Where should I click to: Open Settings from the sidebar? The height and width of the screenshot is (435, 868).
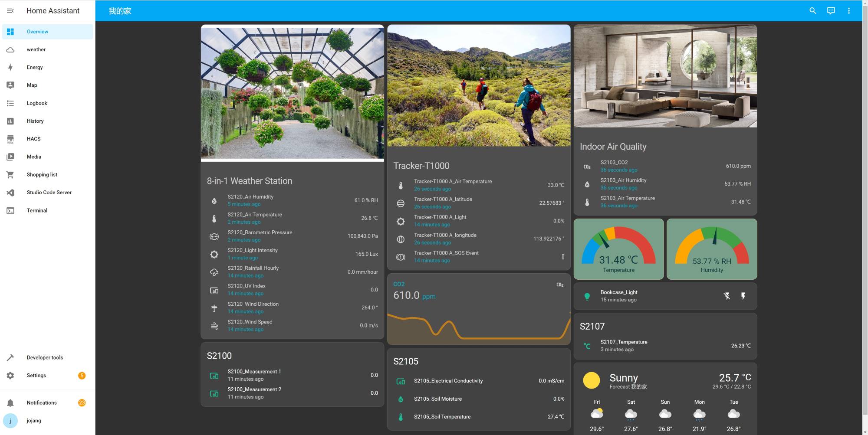(36, 376)
